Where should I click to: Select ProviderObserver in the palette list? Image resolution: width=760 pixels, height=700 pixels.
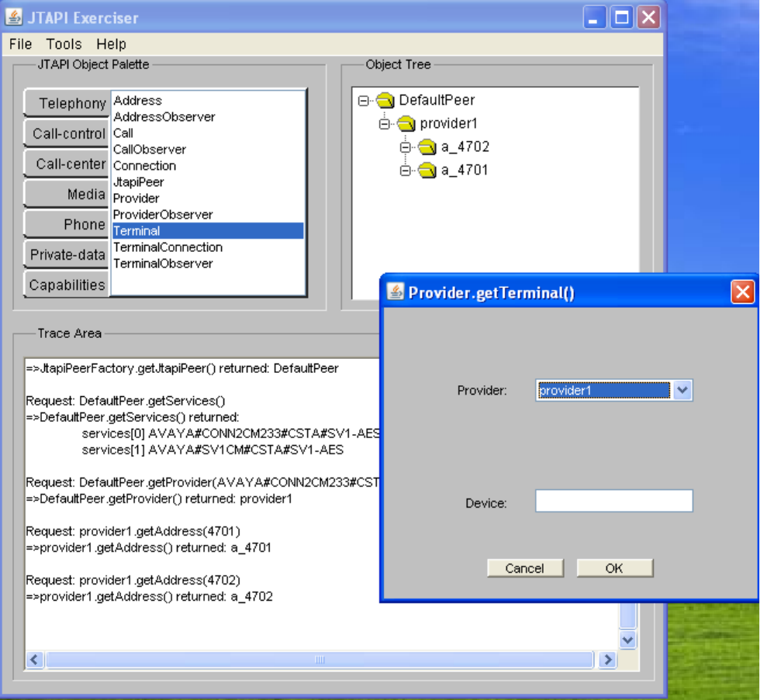point(208,215)
